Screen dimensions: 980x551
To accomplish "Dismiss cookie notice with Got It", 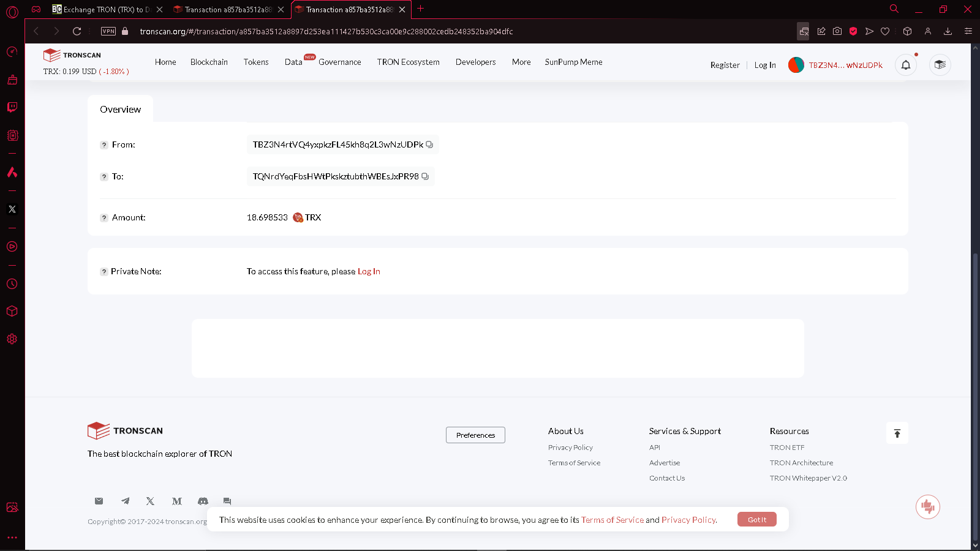I will (x=757, y=519).
